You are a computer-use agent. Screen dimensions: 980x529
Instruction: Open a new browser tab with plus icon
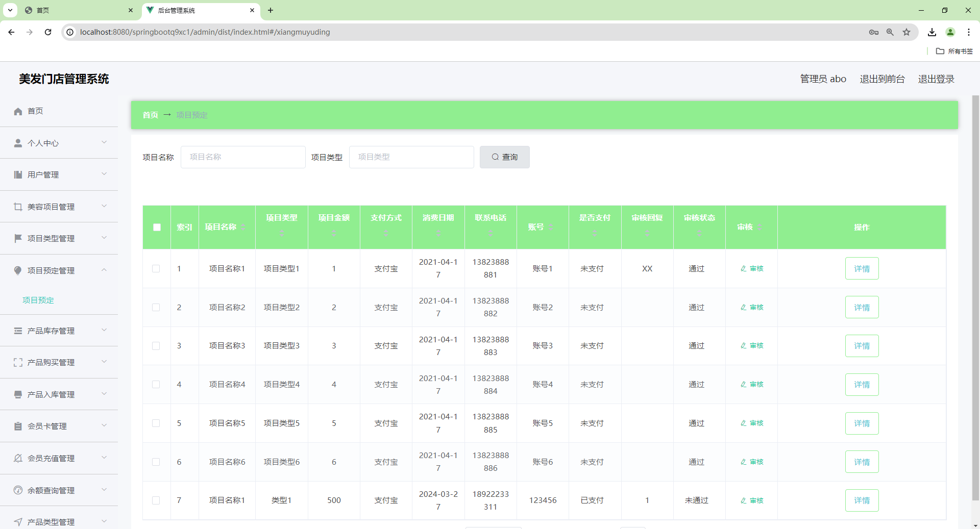(271, 10)
